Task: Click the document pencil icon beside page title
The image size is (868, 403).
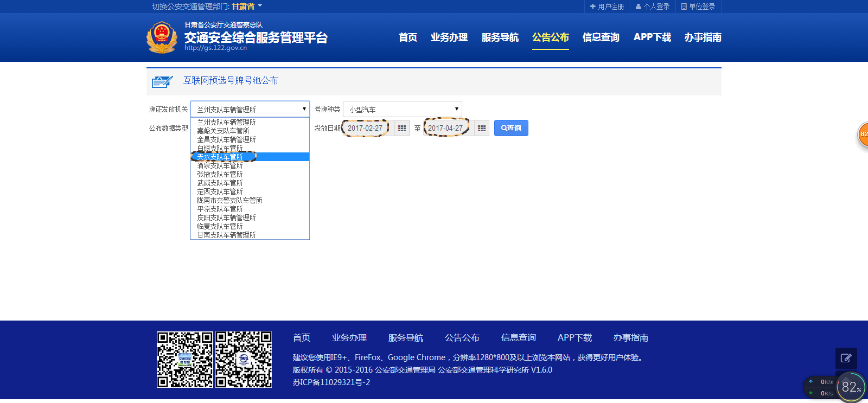Action: point(162,81)
